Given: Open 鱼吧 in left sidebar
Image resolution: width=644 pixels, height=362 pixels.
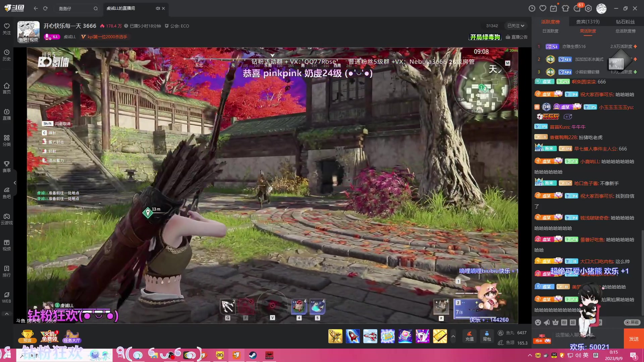Looking at the screenshot, I should [7, 193].
